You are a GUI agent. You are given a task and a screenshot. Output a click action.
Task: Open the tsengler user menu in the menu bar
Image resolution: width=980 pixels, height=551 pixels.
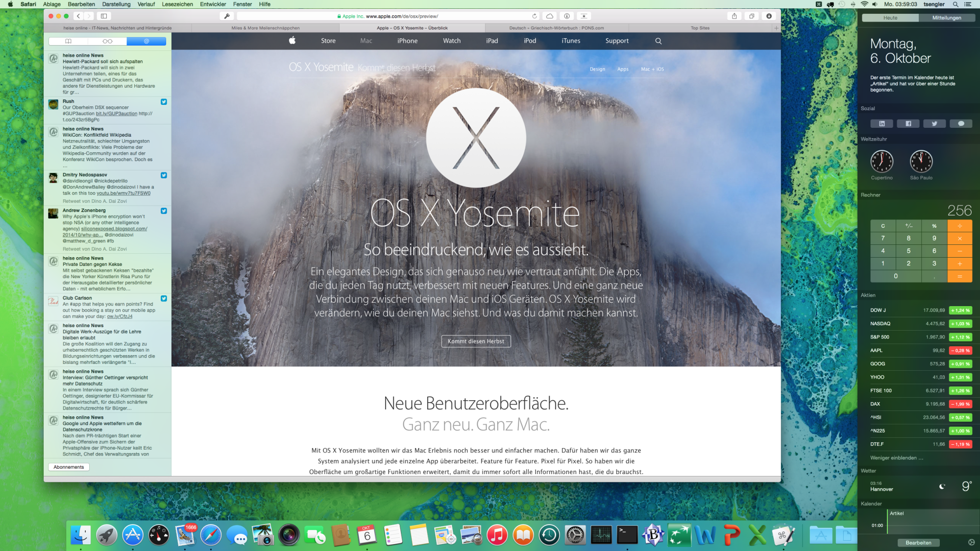934,4
